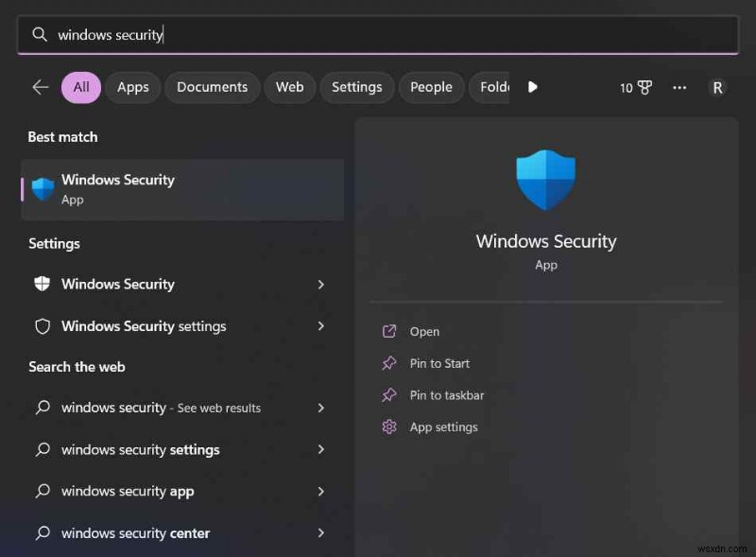The image size is (756, 557).
Task: Click the pin icon beside Pin to Start
Action: tap(389, 363)
